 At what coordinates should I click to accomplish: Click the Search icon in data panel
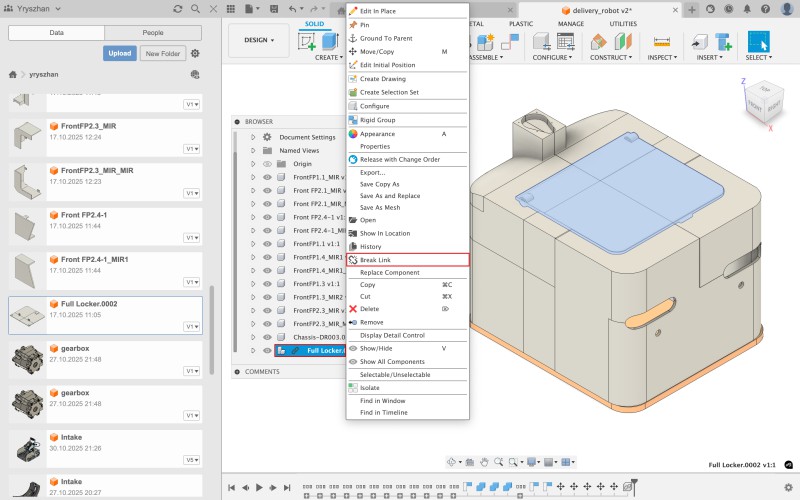pos(194,9)
